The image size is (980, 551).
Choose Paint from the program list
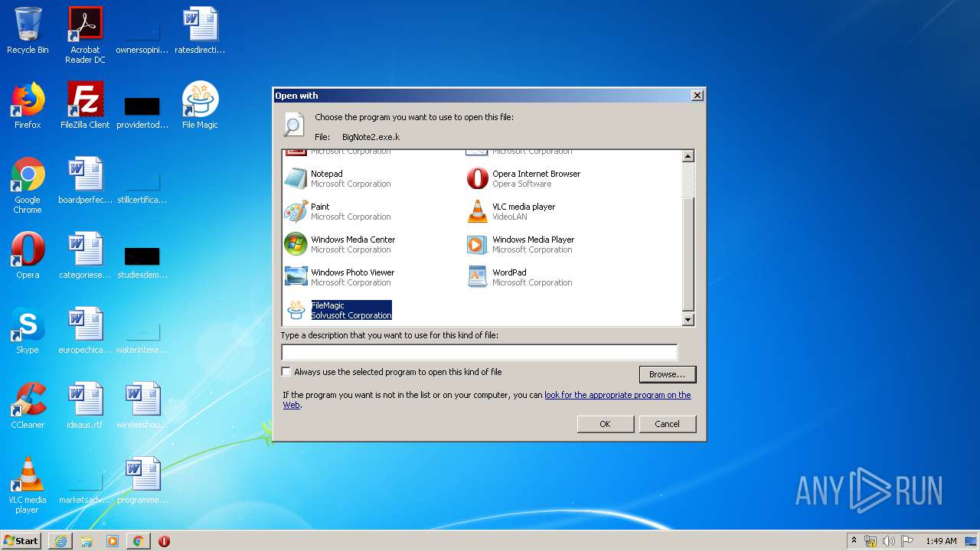[337, 211]
